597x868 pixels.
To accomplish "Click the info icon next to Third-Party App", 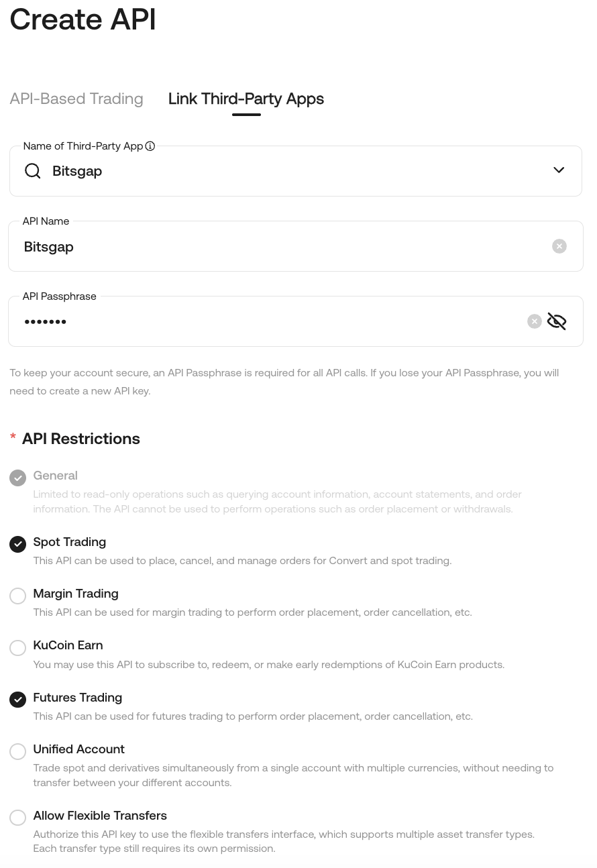I will [x=150, y=146].
